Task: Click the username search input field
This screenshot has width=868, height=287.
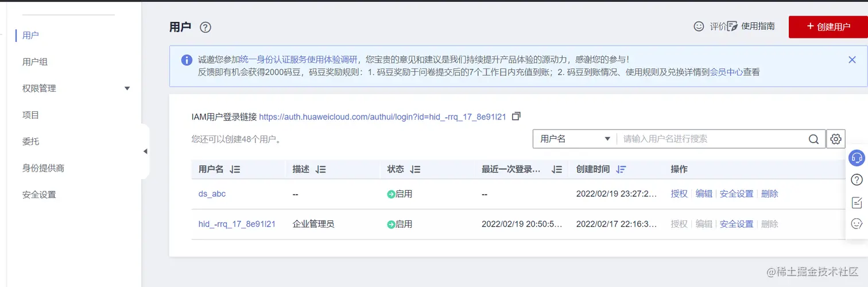Action: [x=712, y=139]
